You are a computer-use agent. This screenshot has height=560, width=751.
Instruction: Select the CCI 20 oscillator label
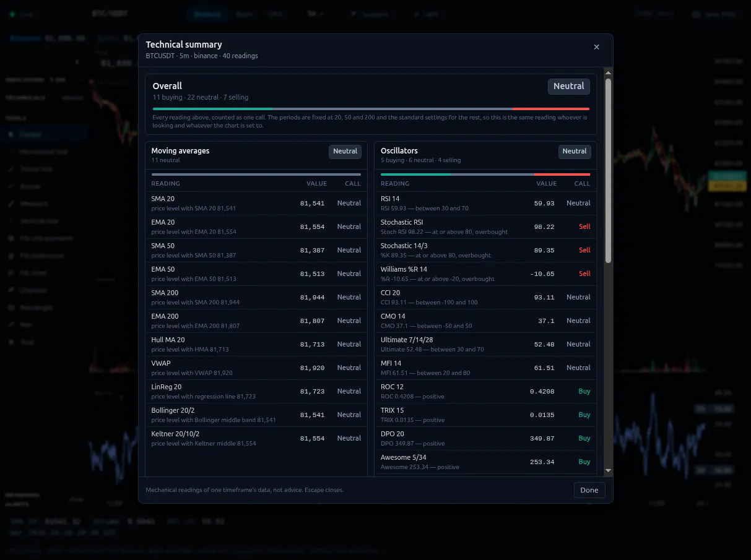coord(391,293)
